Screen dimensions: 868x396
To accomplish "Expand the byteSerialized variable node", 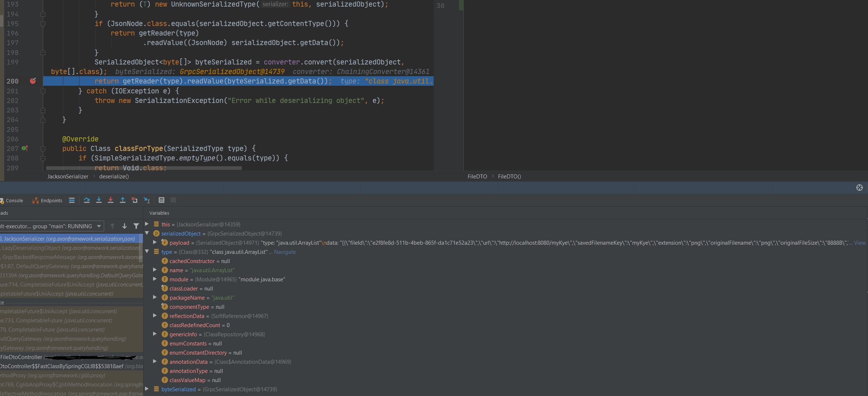I will coord(147,389).
